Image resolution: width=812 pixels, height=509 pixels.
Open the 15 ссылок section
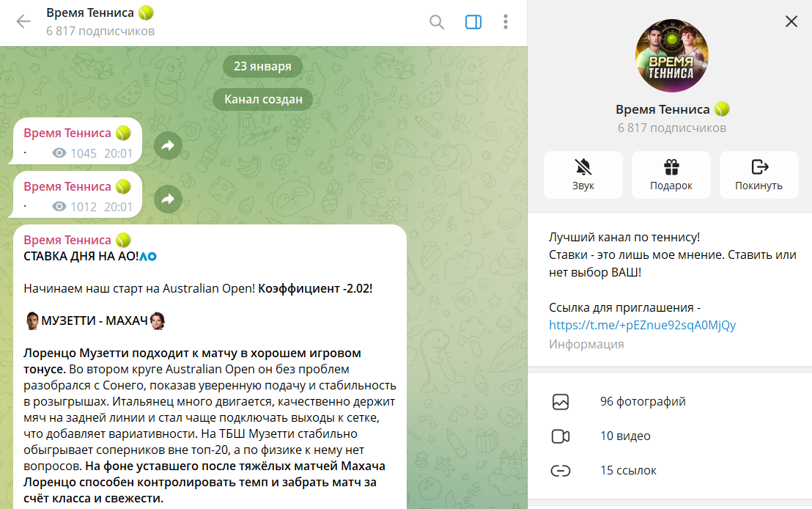(x=670, y=471)
